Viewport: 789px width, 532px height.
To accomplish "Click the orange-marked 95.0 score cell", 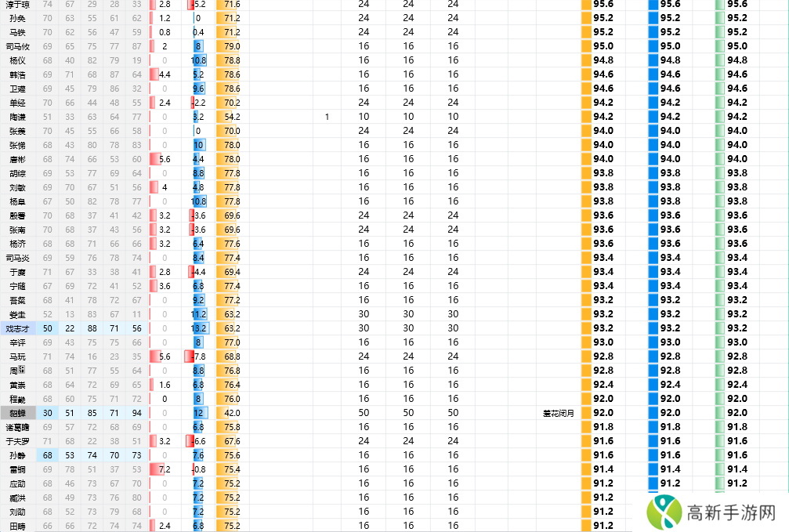I will pyautogui.click(x=603, y=46).
